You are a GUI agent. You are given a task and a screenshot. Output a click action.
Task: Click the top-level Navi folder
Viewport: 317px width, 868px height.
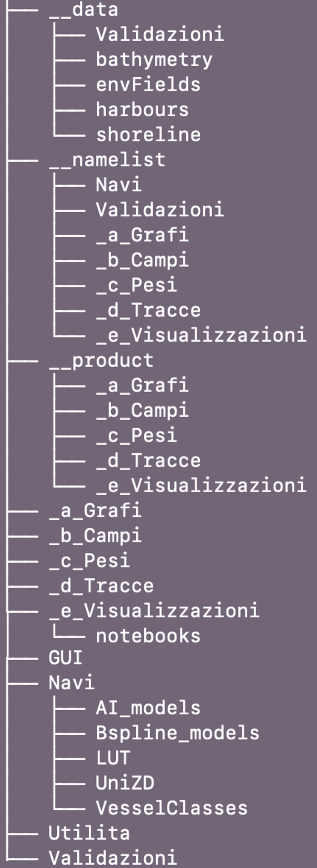point(71,683)
